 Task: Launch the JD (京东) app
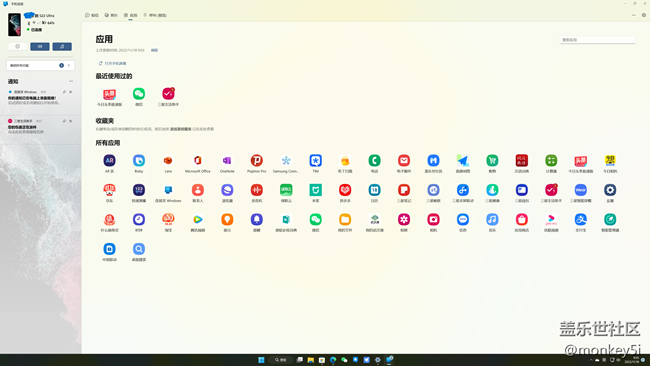point(109,190)
